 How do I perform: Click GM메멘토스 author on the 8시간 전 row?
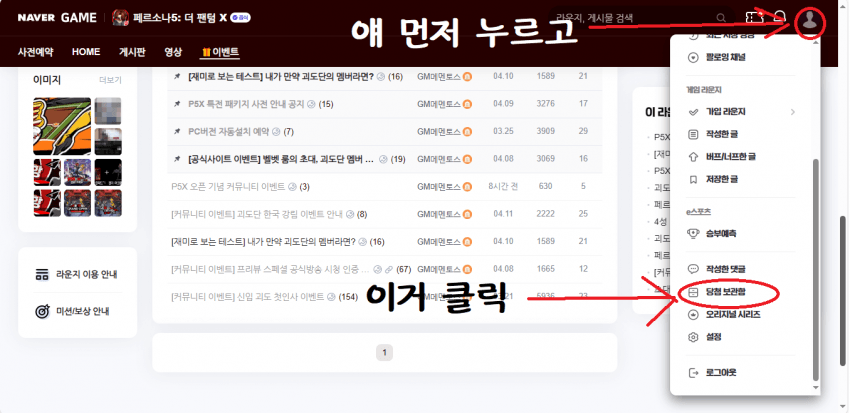439,186
